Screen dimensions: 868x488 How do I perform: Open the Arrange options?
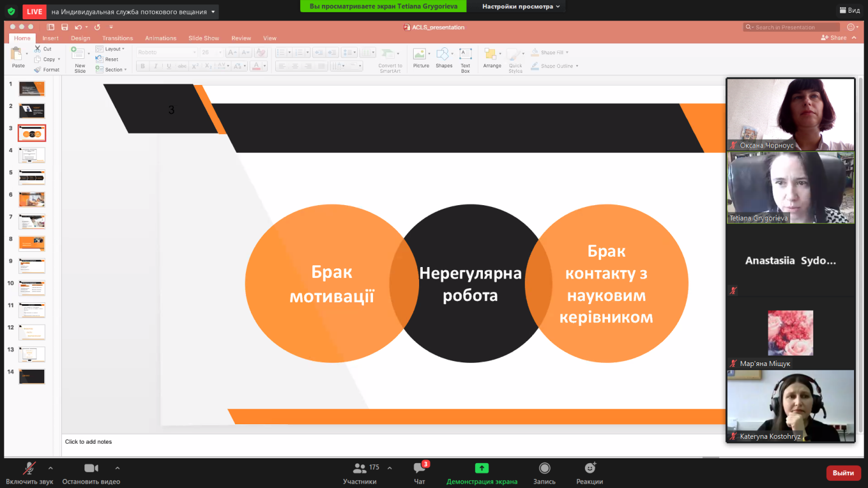(x=491, y=58)
